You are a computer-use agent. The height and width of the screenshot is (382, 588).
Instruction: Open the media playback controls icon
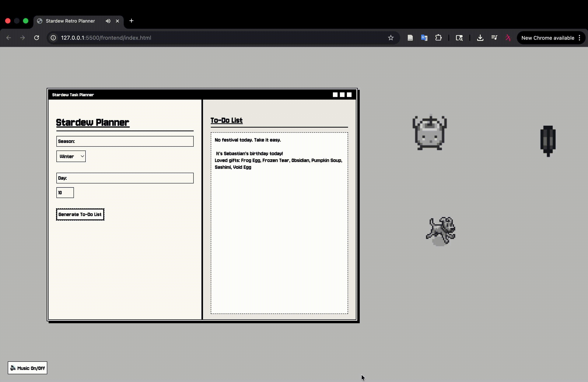pyautogui.click(x=494, y=38)
